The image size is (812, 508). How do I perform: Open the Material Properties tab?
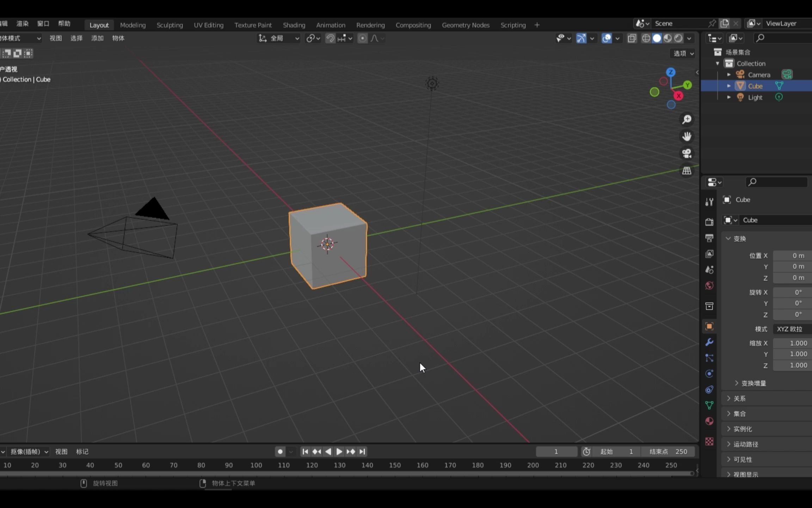point(709,421)
